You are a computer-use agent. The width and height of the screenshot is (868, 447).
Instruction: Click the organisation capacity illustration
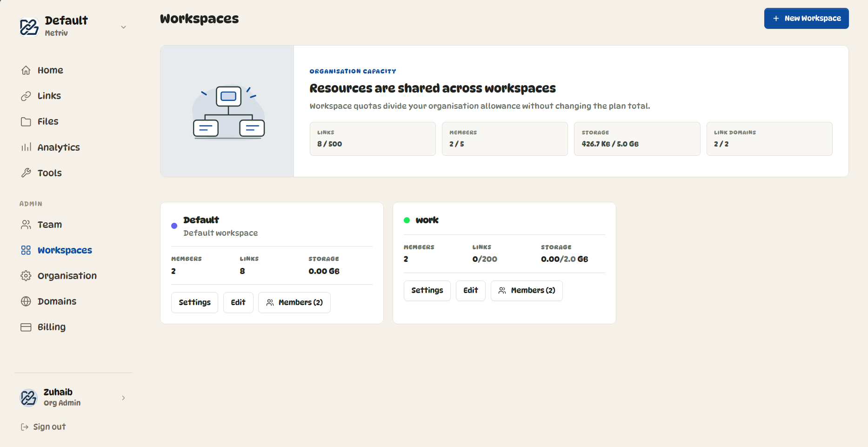coord(228,112)
